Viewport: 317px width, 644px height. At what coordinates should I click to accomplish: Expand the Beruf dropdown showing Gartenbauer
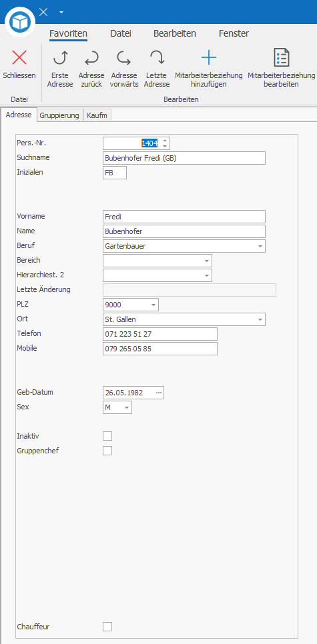pos(260,246)
